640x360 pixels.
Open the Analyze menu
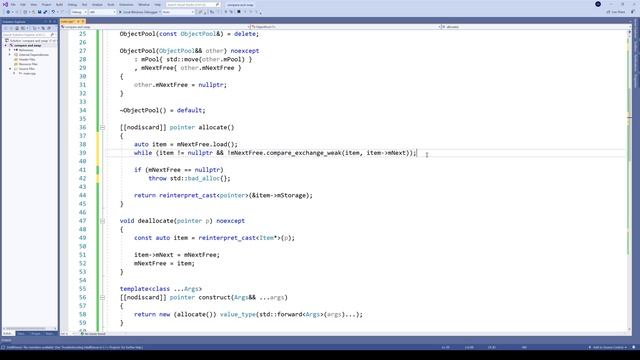tap(97, 4)
